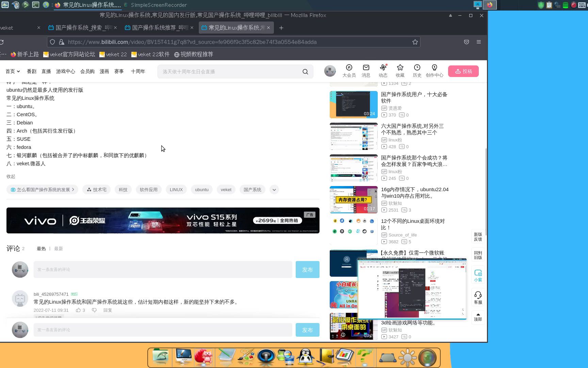Click 回到旧版 side button
This screenshot has width=588, height=368.
pos(478,255)
